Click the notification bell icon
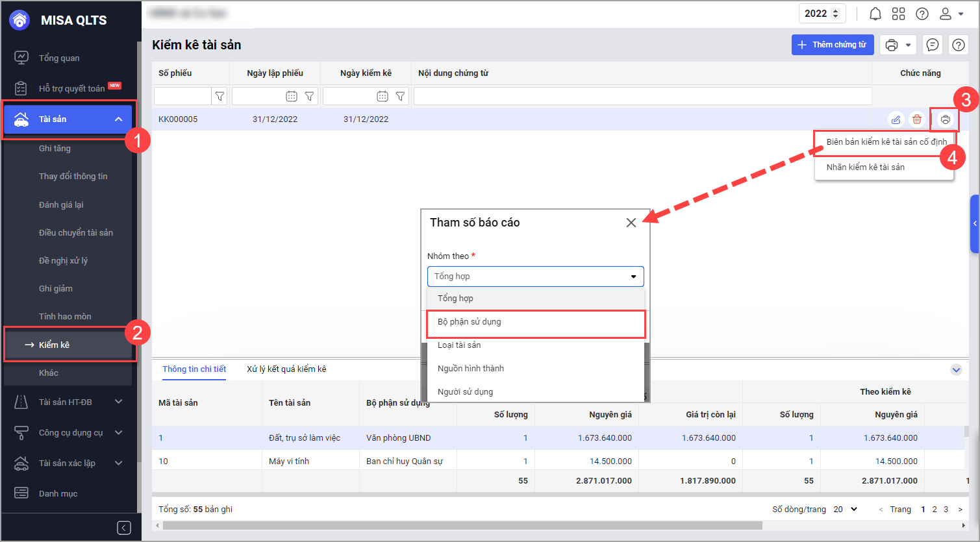This screenshot has width=980, height=542. point(875,14)
